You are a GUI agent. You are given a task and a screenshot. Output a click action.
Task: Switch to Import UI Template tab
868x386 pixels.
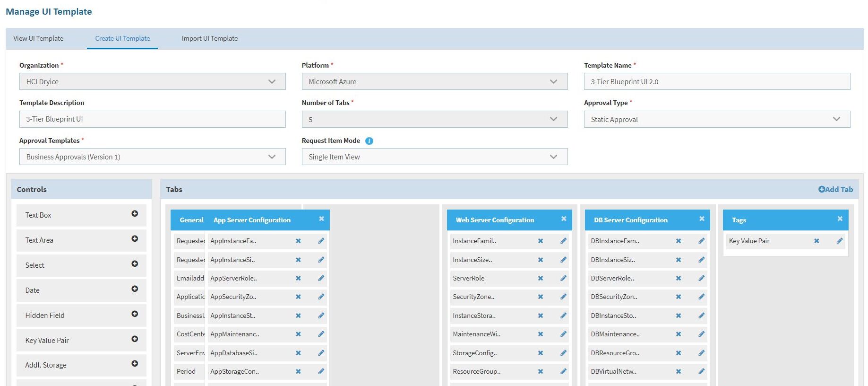(x=210, y=38)
